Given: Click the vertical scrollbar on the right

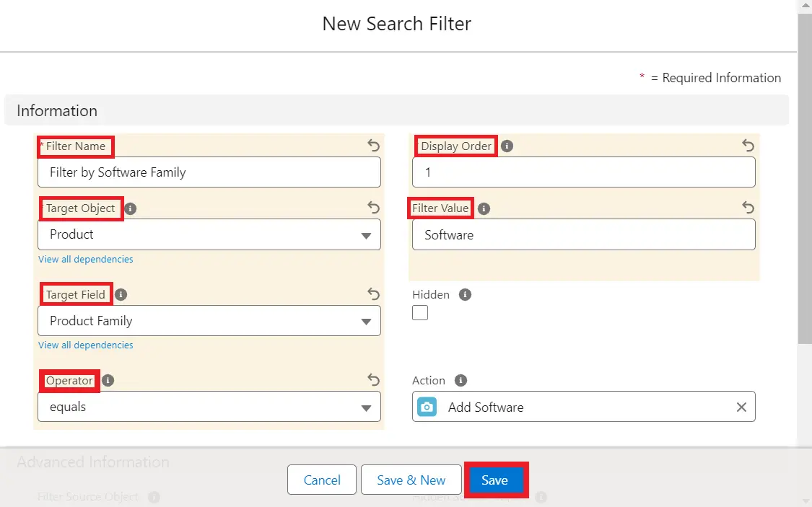Looking at the screenshot, I should pyautogui.click(x=805, y=180).
